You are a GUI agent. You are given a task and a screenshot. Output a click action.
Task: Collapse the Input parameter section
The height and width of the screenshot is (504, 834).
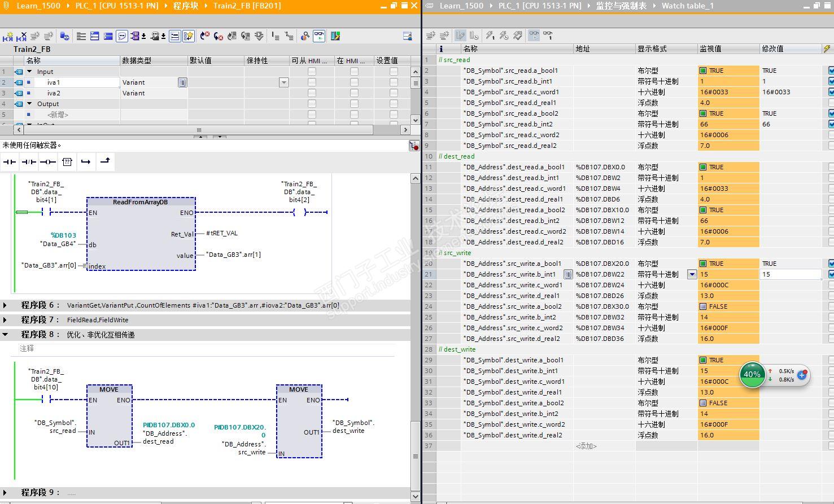click(29, 72)
